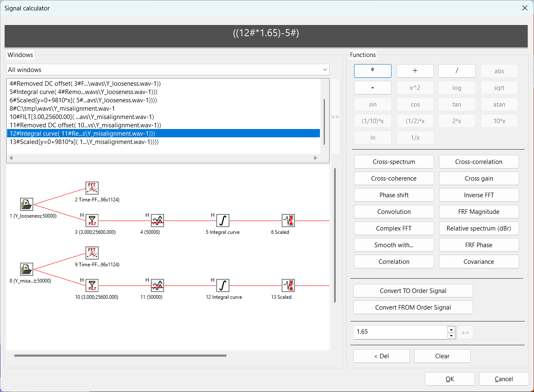Click the < Del button
The width and height of the screenshot is (534, 392).
click(381, 356)
